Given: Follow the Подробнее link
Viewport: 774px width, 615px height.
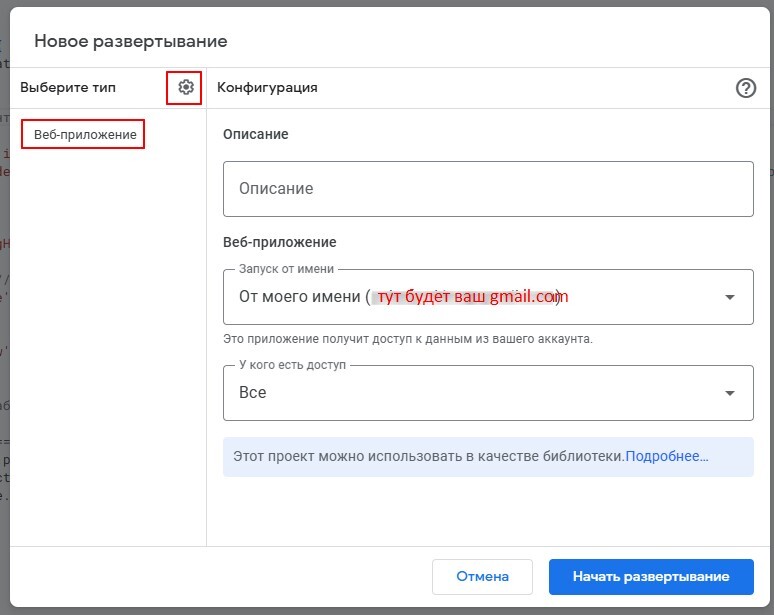Looking at the screenshot, I should click(x=667, y=456).
